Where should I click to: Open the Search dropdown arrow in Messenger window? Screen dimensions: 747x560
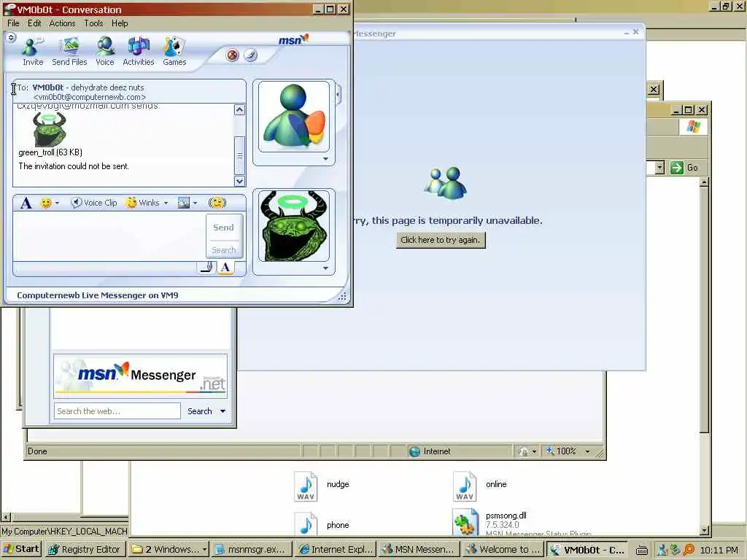[x=222, y=411]
